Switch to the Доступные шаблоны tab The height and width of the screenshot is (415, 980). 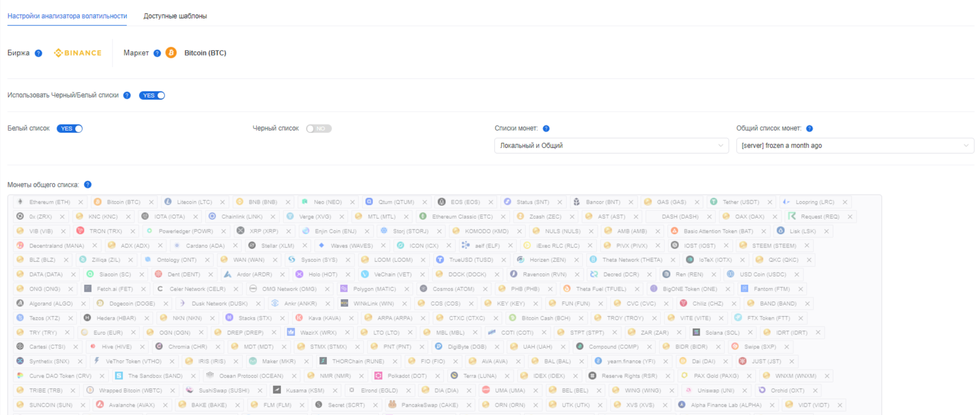(x=175, y=16)
